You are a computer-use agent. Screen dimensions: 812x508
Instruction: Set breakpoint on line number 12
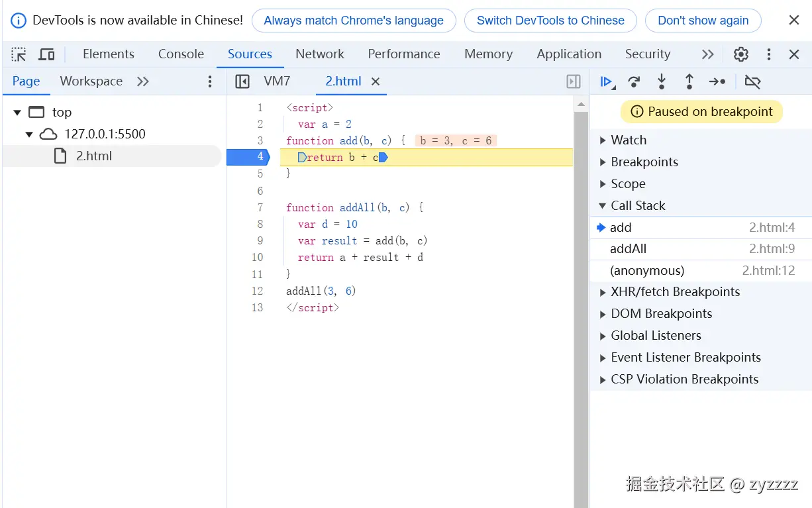coord(257,291)
